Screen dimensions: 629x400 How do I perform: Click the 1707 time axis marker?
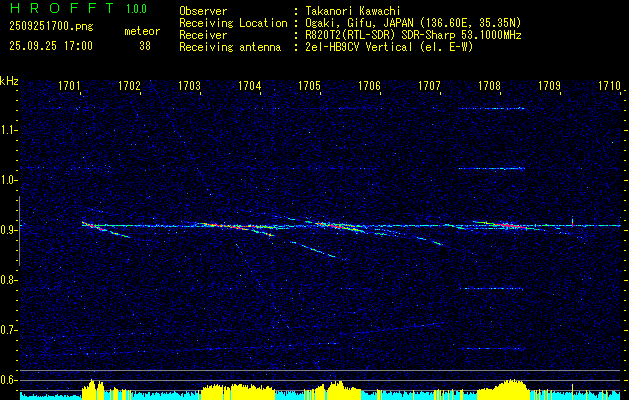[x=429, y=85]
